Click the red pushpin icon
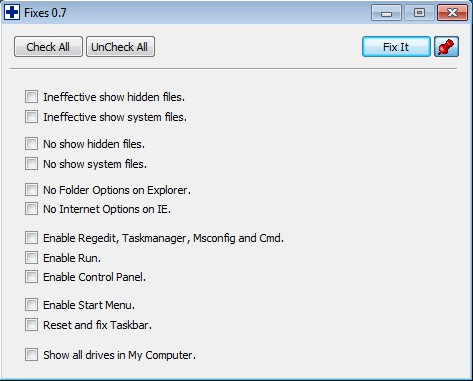Image resolution: width=473 pixels, height=381 pixels. click(446, 47)
